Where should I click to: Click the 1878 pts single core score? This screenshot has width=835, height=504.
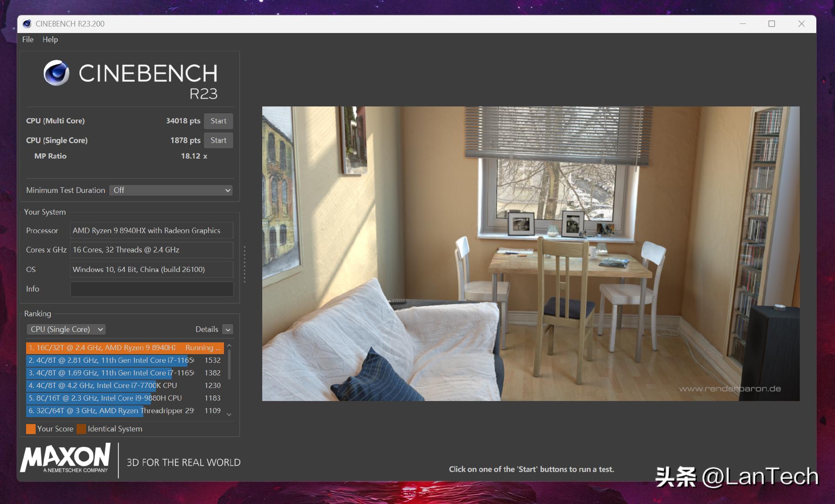coord(185,140)
